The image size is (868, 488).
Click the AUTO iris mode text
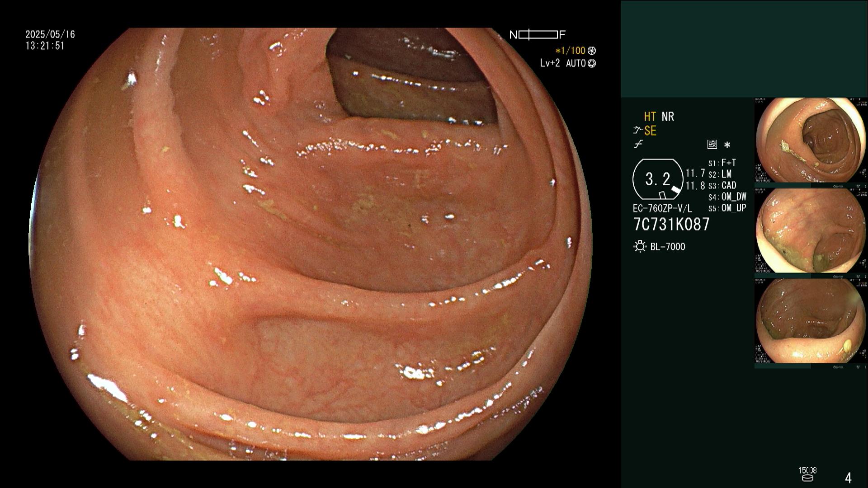[576, 63]
